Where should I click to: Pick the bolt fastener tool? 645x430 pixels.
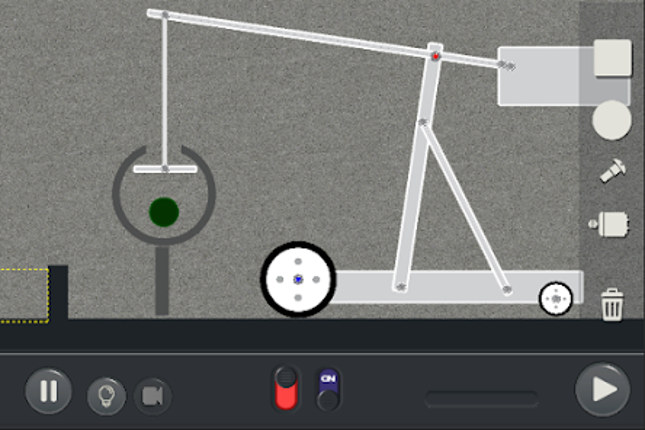pyautogui.click(x=613, y=170)
